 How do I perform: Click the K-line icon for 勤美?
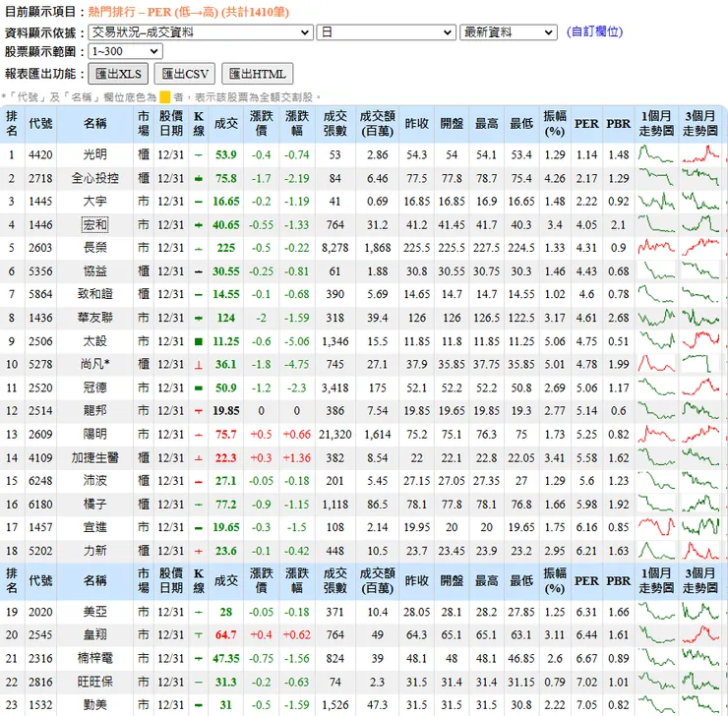point(199,705)
